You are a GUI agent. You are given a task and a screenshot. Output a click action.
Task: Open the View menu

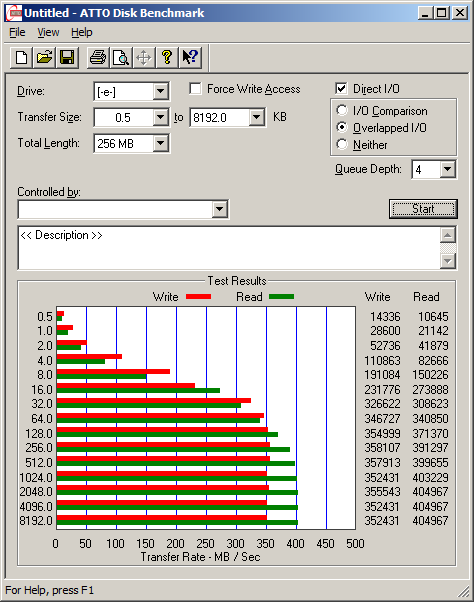[x=48, y=33]
